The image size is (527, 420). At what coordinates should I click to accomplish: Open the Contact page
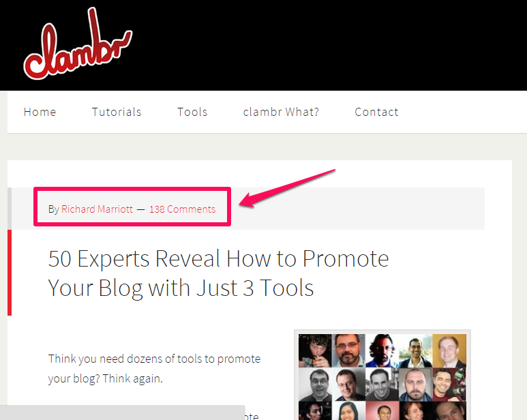376,112
